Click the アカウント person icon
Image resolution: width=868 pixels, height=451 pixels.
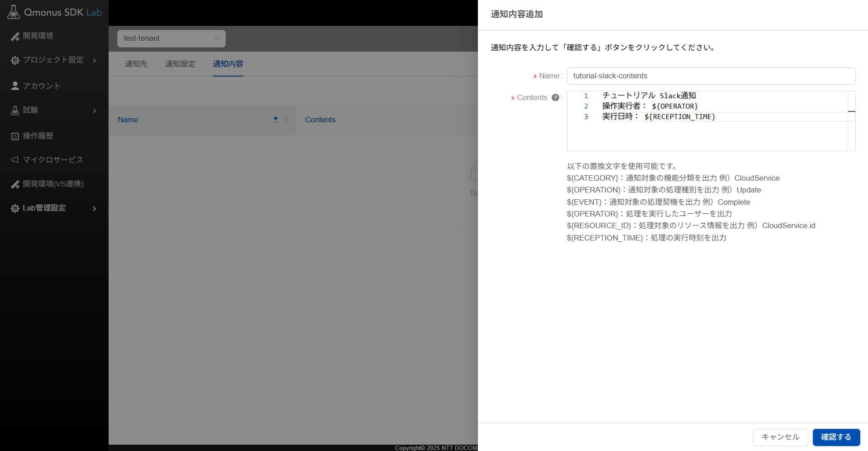pos(15,86)
